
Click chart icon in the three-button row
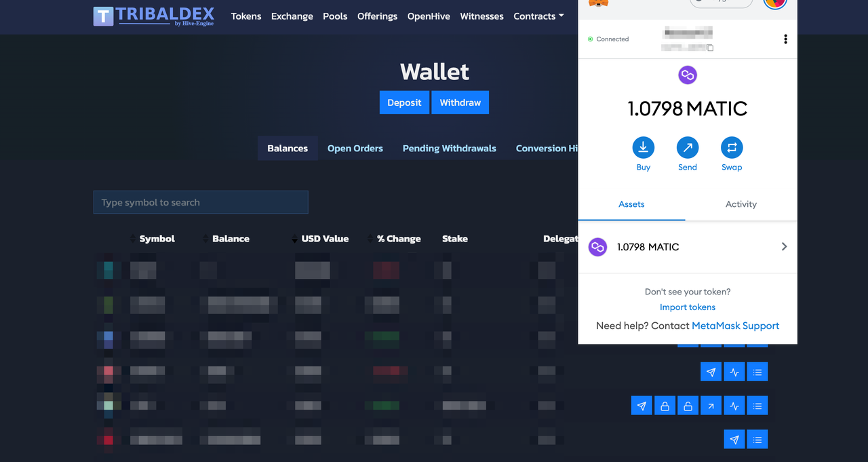tap(734, 372)
